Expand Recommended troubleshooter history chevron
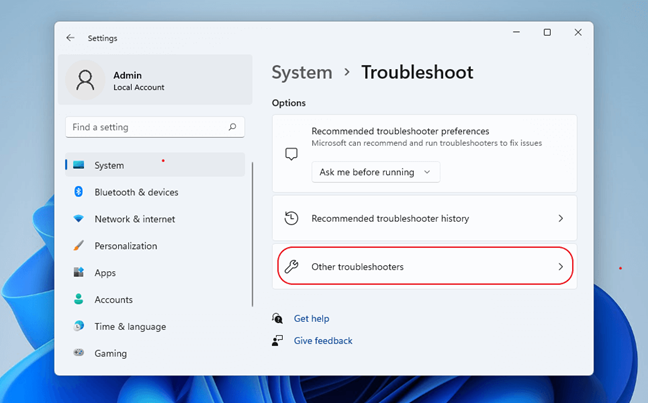 coord(560,218)
